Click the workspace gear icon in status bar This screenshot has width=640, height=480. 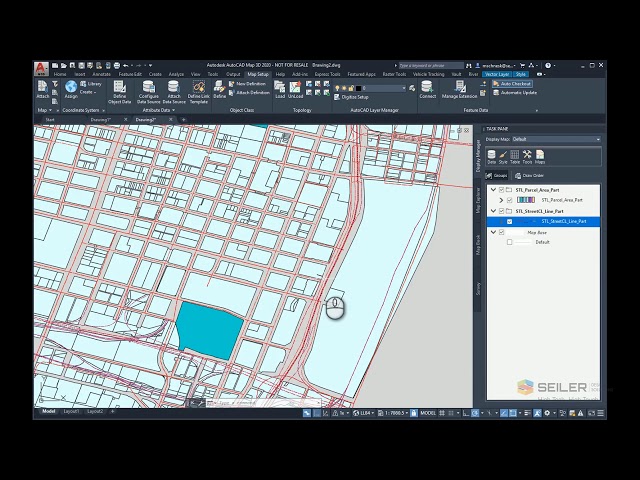pyautogui.click(x=547, y=413)
